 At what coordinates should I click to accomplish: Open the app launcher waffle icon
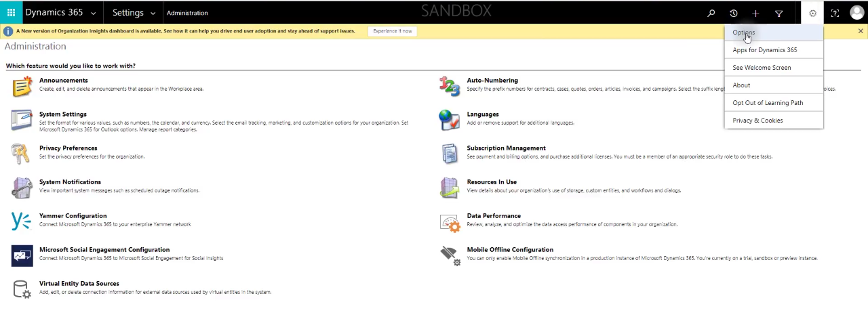11,13
